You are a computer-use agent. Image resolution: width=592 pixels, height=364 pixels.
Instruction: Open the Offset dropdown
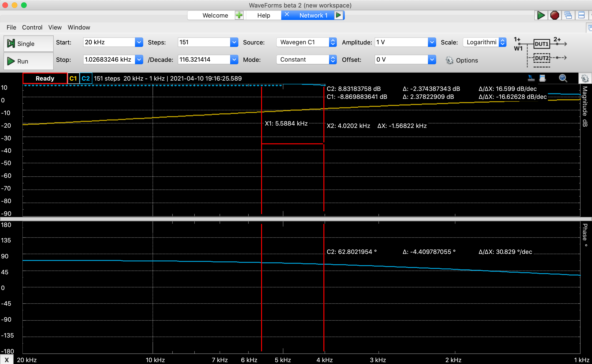click(432, 59)
